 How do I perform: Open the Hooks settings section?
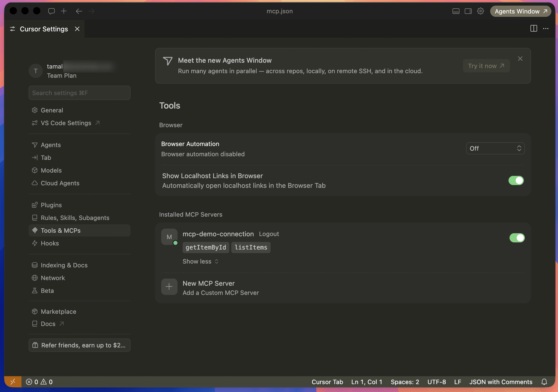click(79, 243)
